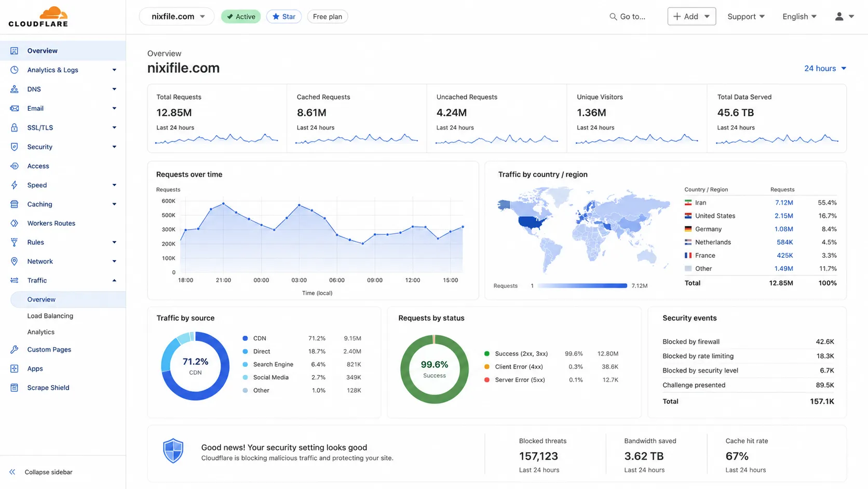Click the Germany flag icon

tap(688, 229)
